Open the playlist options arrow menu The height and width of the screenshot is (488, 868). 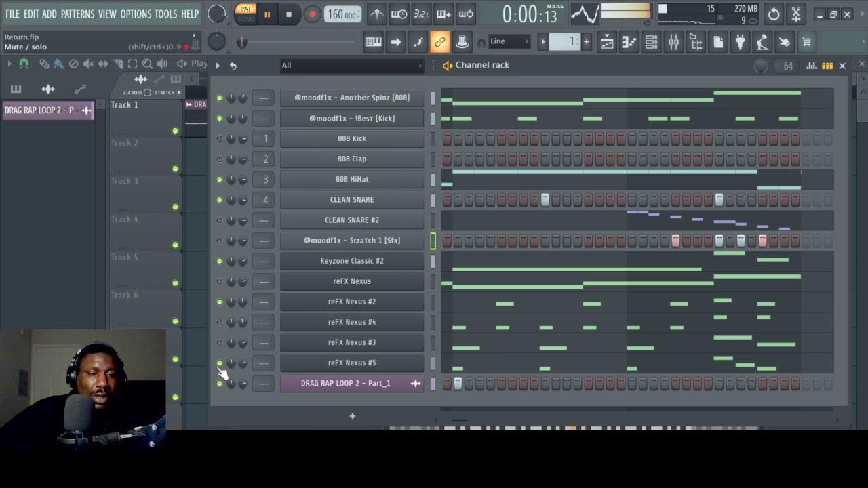tap(9, 64)
